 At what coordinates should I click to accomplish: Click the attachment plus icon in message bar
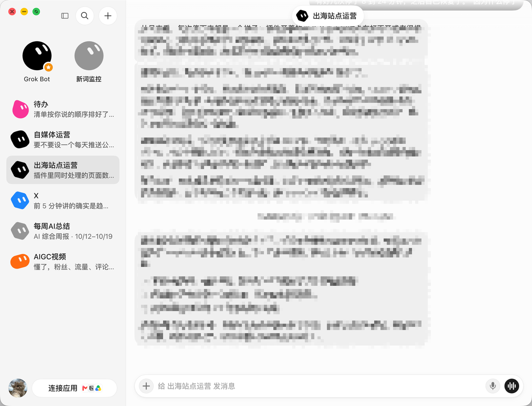[x=146, y=386]
